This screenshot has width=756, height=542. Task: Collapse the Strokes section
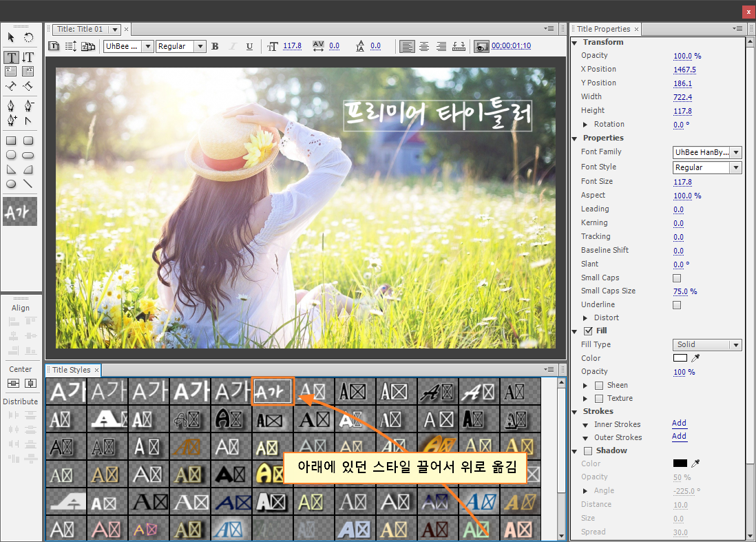pos(575,412)
